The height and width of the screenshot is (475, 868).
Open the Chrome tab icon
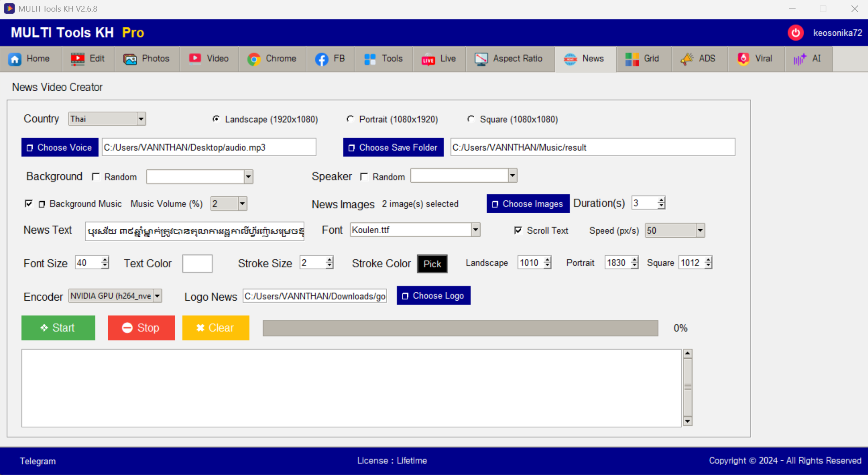click(x=254, y=59)
